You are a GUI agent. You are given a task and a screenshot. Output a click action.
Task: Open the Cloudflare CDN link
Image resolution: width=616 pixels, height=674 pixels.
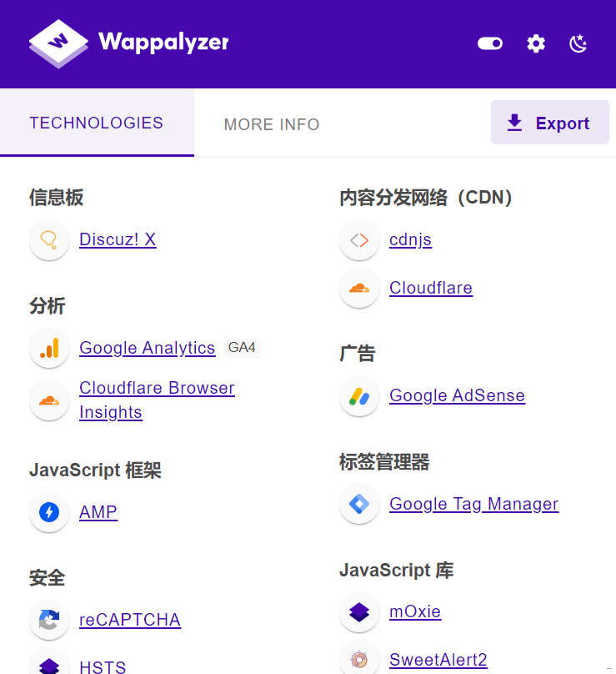(431, 288)
